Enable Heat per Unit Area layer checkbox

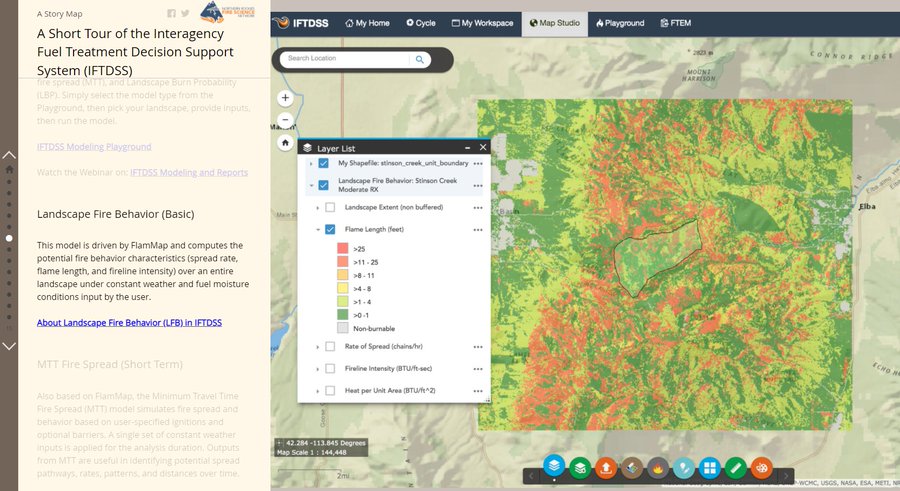[x=330, y=391]
